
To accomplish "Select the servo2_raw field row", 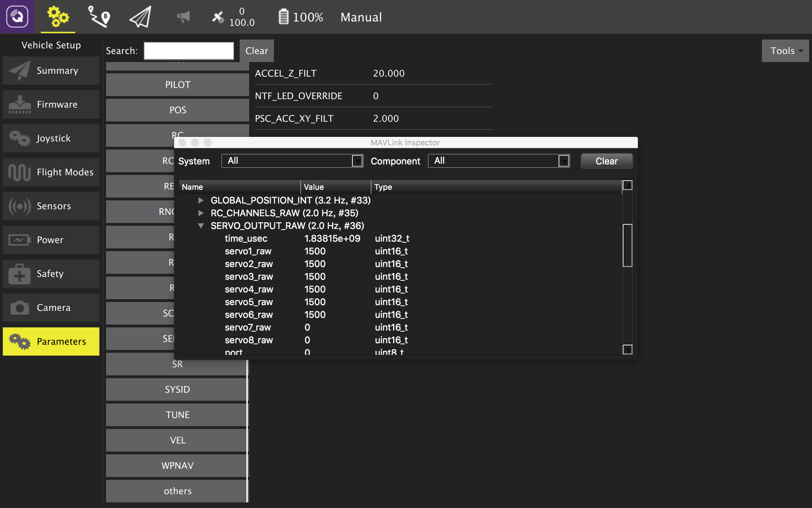I will pos(400,264).
